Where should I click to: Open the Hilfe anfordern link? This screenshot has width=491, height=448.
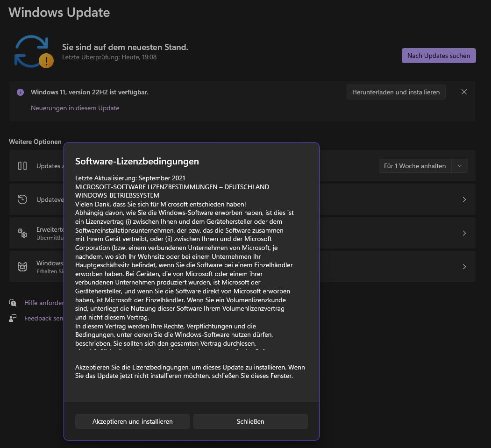44,303
